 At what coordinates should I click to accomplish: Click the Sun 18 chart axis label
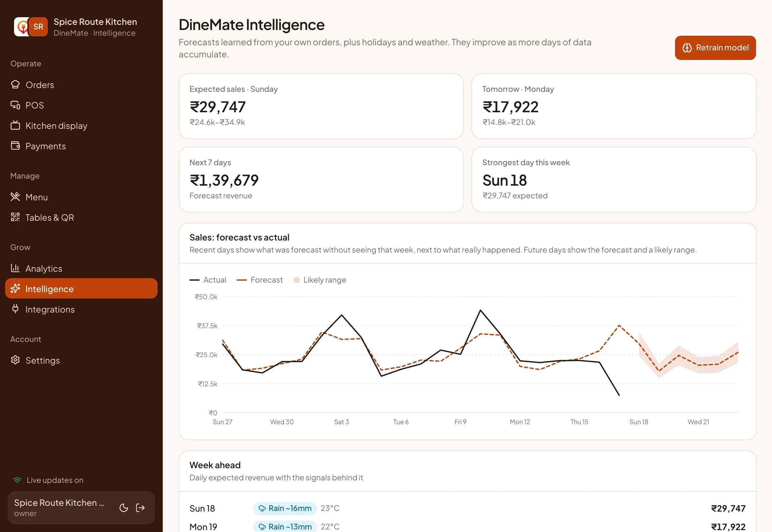[639, 422]
